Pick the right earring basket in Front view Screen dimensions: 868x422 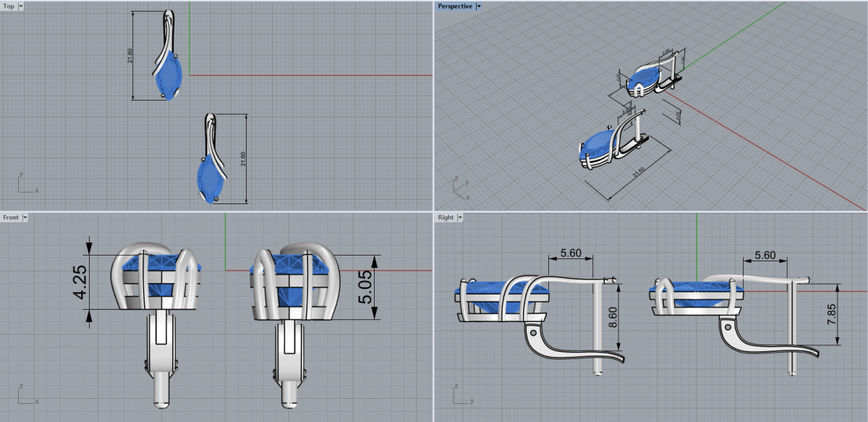tap(296, 281)
